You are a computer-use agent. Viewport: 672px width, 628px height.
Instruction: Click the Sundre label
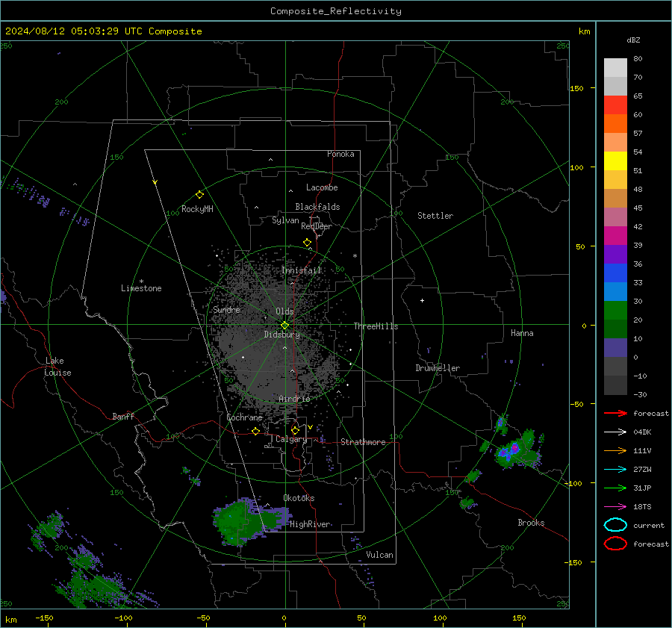pos(226,310)
